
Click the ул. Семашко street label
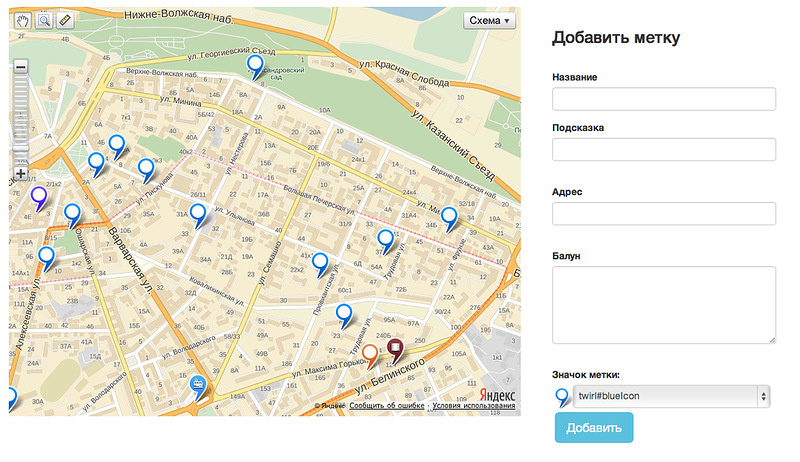(271, 262)
